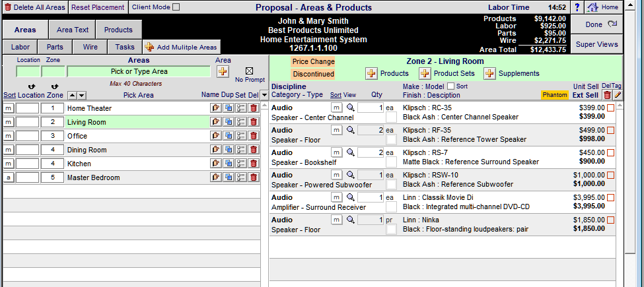Duplicate the Dining Room area
Image resolution: width=644 pixels, height=287 pixels.
coord(229,150)
